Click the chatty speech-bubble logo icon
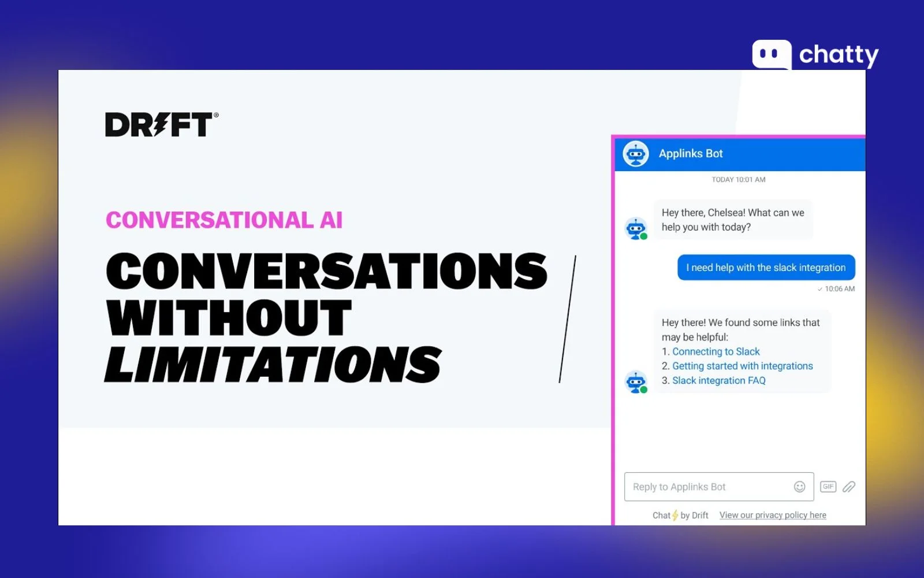924x578 pixels. [772, 54]
